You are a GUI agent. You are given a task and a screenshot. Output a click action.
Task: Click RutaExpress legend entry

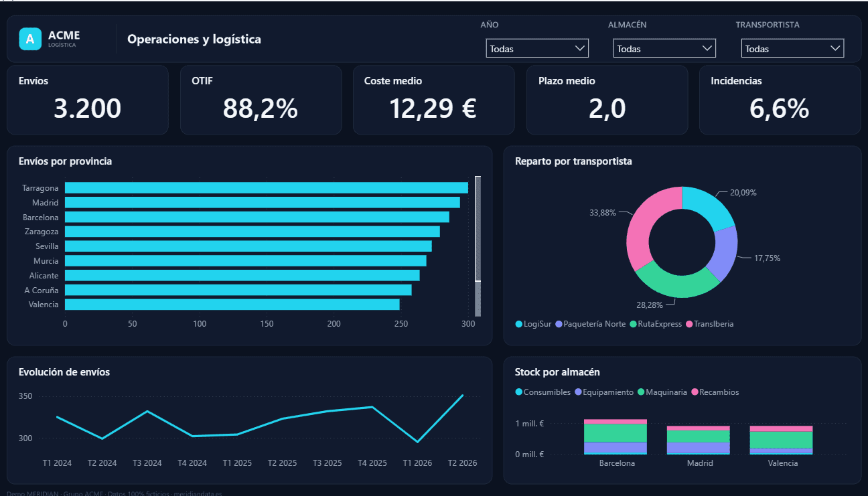point(656,324)
